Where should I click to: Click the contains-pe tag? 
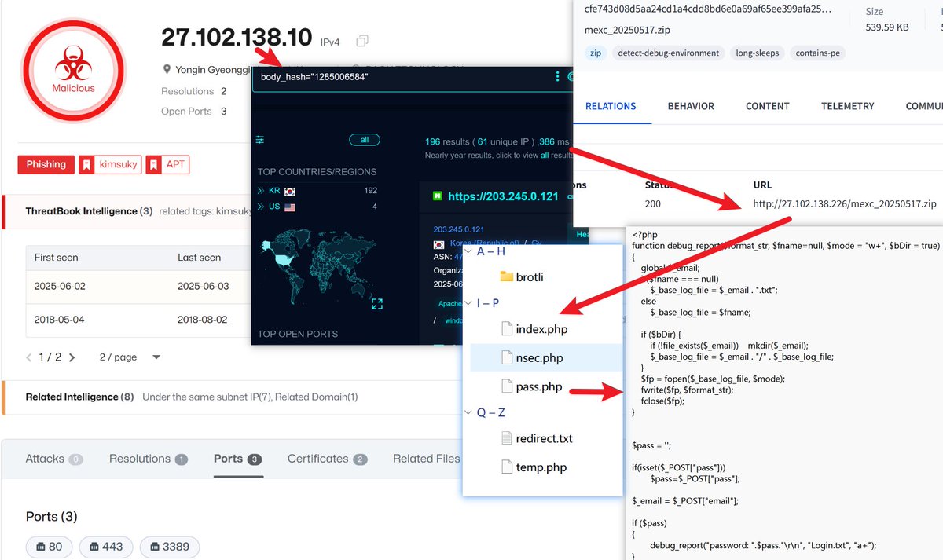(816, 53)
